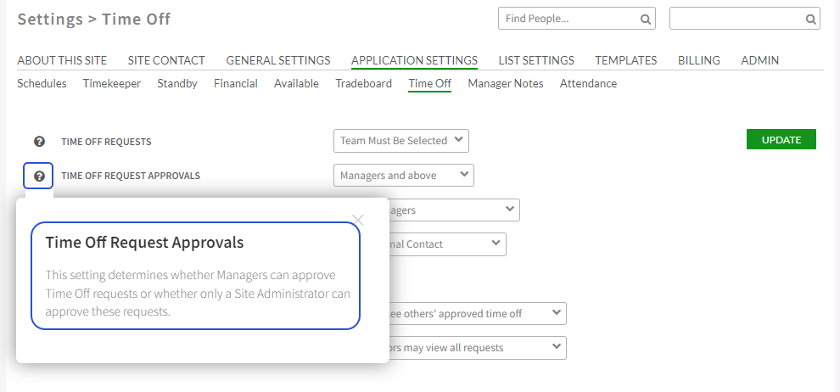Focus the empty search box at top right

737,19
